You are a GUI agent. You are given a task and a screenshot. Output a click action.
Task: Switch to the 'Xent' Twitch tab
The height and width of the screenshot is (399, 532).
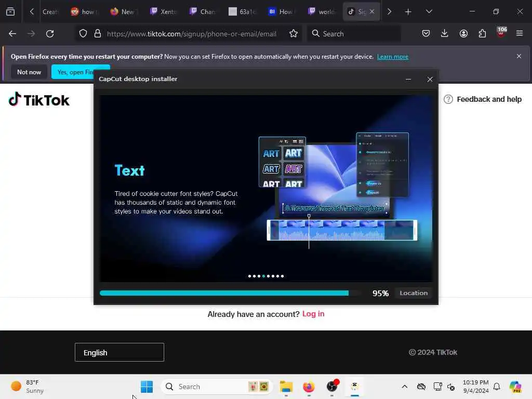pyautogui.click(x=164, y=11)
